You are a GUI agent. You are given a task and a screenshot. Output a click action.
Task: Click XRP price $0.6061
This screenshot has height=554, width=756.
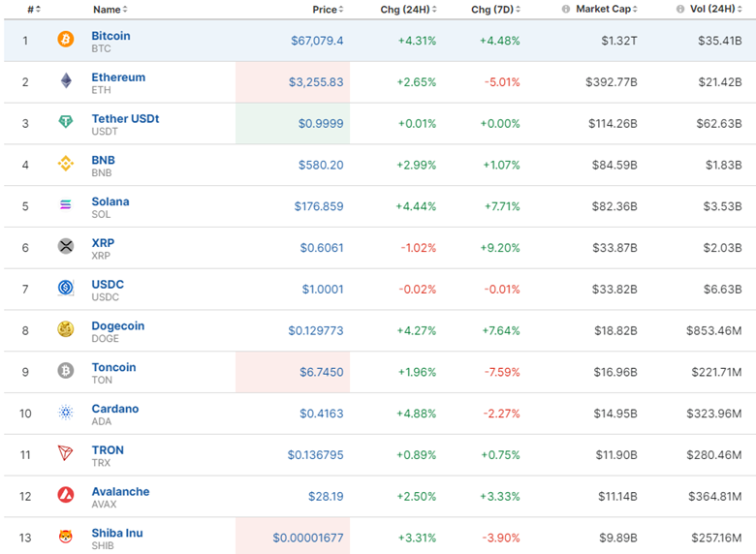tap(322, 248)
